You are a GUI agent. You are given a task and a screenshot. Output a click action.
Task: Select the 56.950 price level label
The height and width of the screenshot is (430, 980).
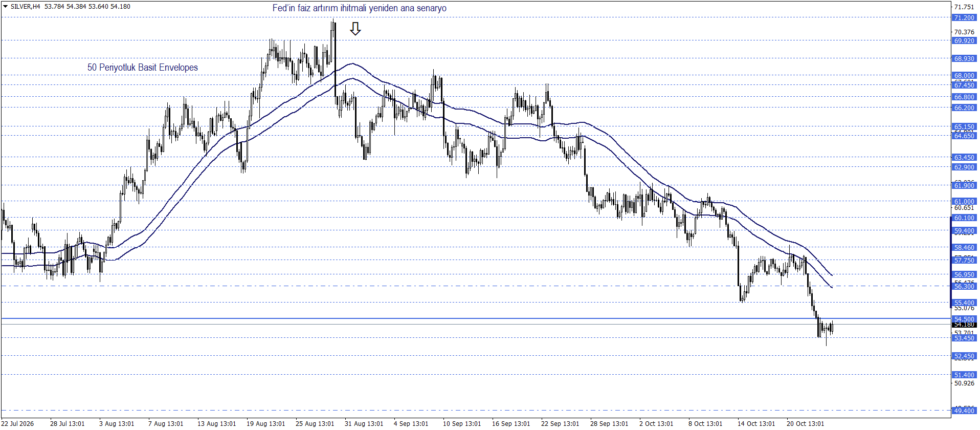coord(964,275)
